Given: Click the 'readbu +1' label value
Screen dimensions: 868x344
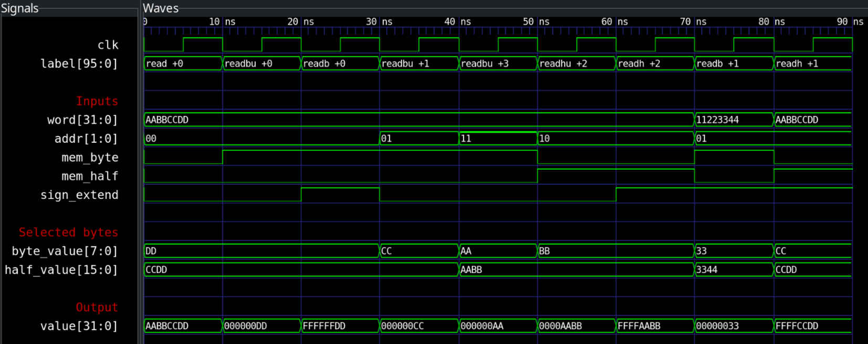Looking at the screenshot, I should [x=419, y=64].
